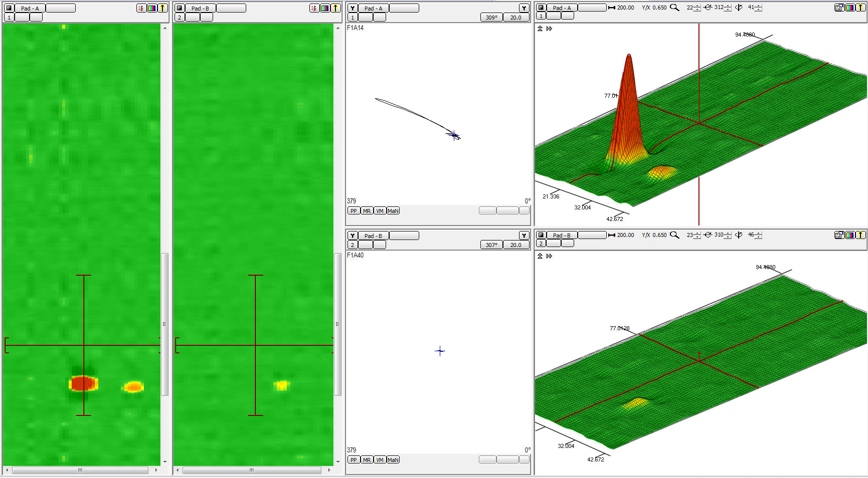The height and width of the screenshot is (478, 868).
Task: Click magnifier zoom icon in top 3D view
Action: 674,8
